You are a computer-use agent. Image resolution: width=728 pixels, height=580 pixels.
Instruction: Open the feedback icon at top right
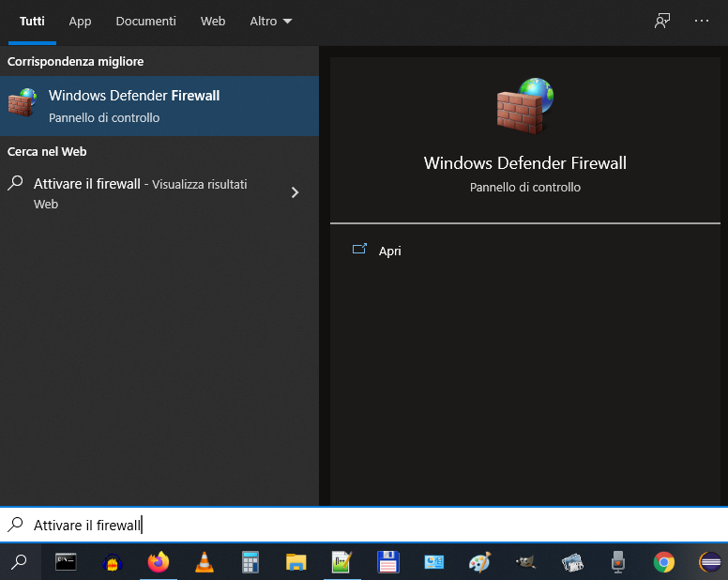point(662,21)
